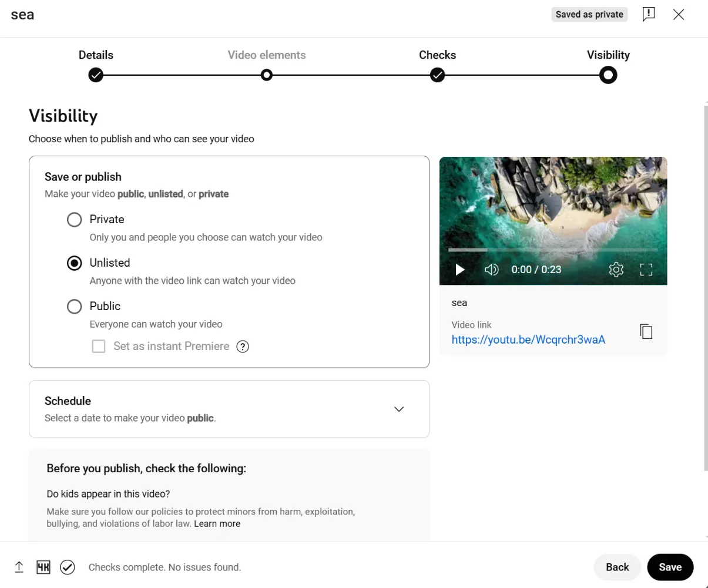The image size is (708, 588).
Task: Copy the video link
Action: point(646,332)
